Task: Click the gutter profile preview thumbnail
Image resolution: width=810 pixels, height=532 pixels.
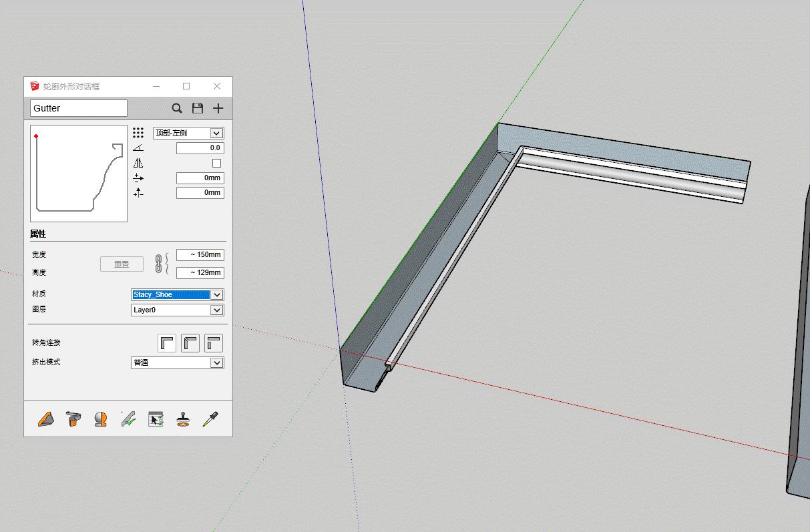Action: (79, 174)
